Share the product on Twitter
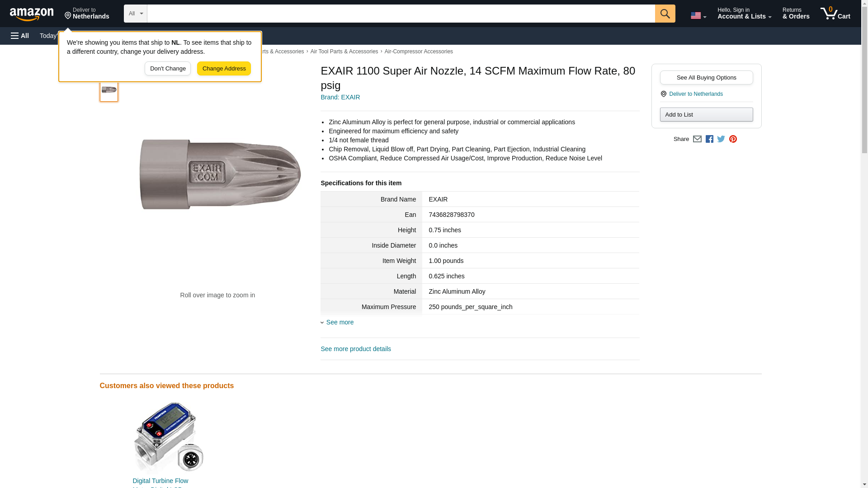This screenshot has height=488, width=868. coord(721,139)
